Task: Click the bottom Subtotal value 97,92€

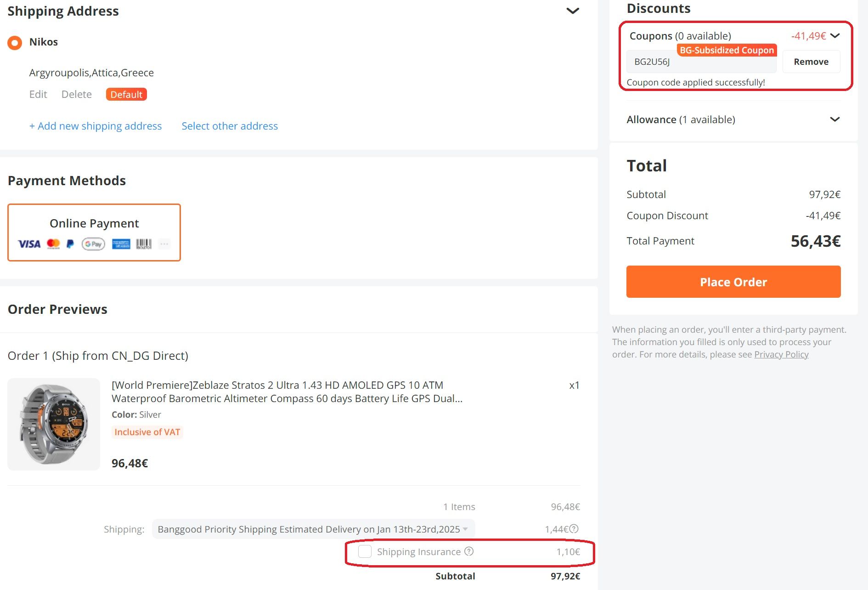Action: (565, 576)
